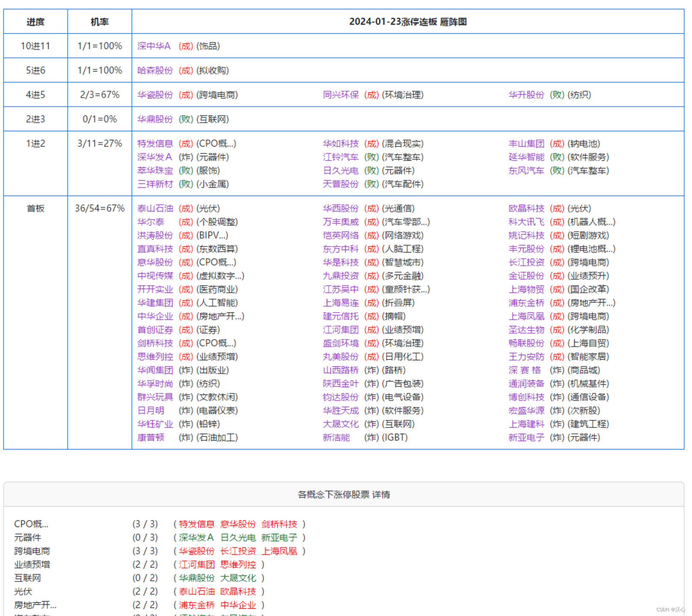692x616 pixels.
Task: Open the 恺英网络 stock link
Action: 341,236
